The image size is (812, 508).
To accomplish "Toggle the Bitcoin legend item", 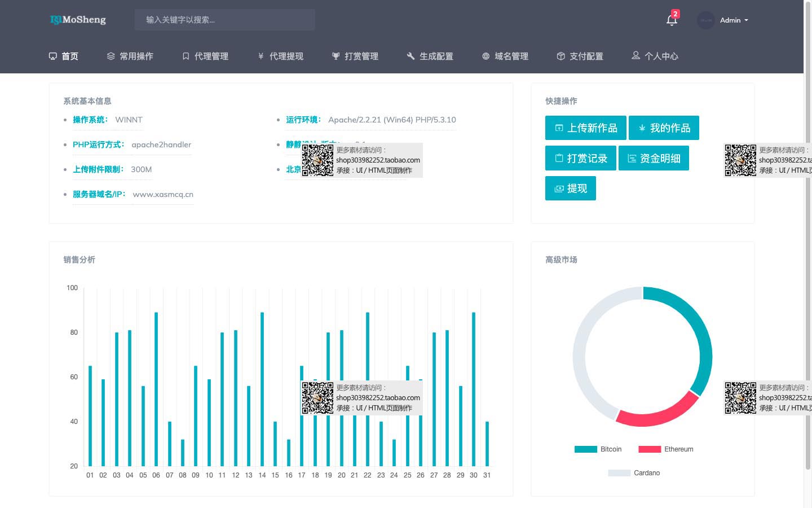I will coord(598,449).
